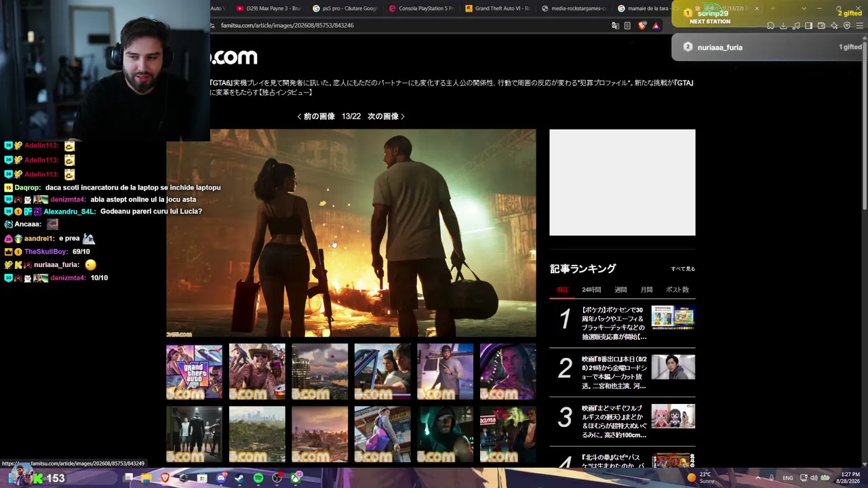Open the rank 1 Pokémon Center article
This screenshot has width=868, height=488.
614,323
